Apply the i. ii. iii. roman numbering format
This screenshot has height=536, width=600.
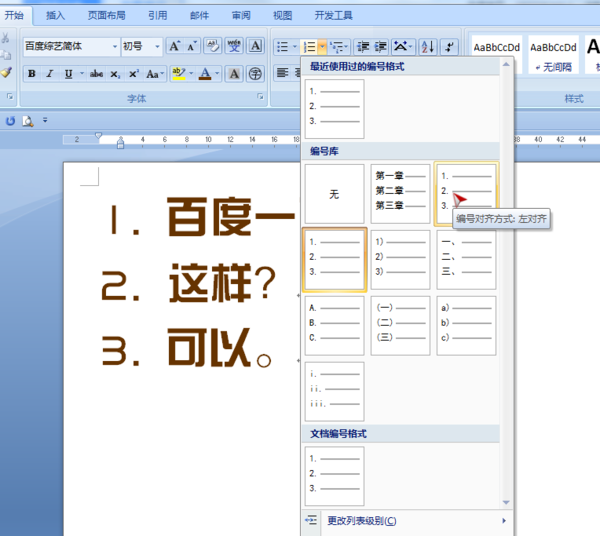tap(334, 391)
